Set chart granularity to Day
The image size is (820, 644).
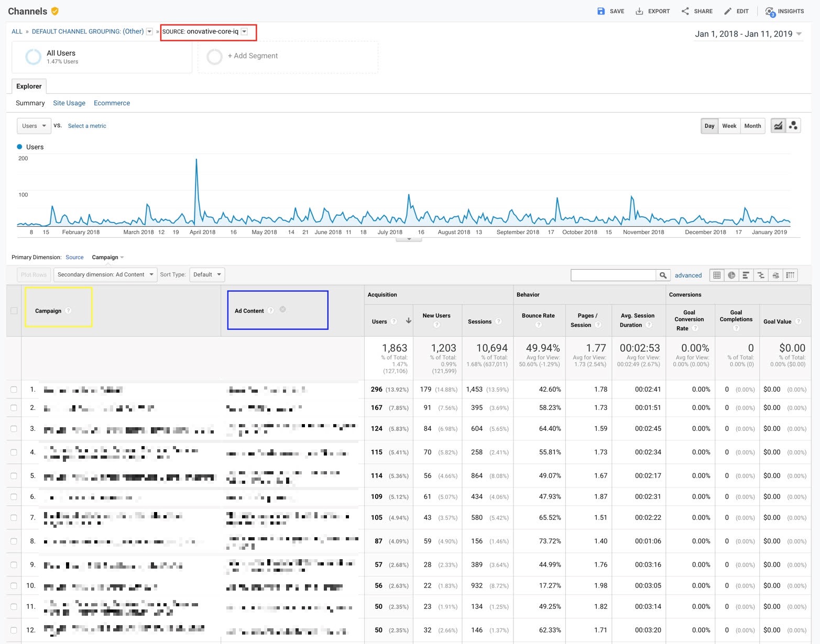click(x=709, y=126)
